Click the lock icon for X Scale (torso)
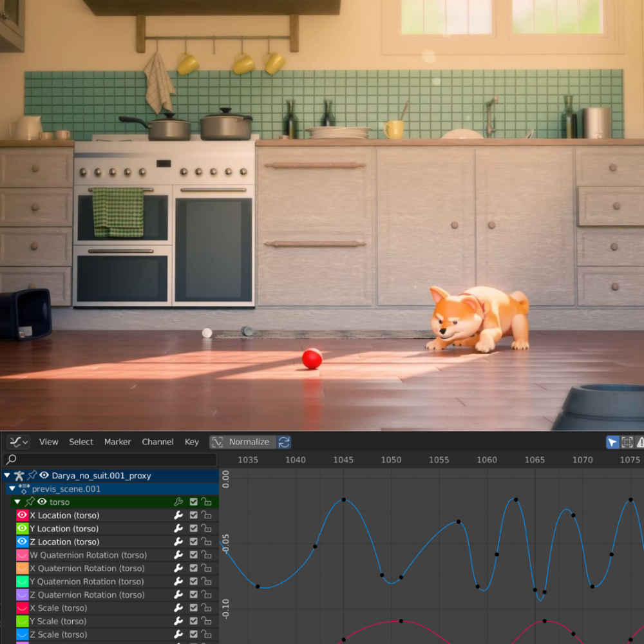The width and height of the screenshot is (644, 644). [x=206, y=607]
